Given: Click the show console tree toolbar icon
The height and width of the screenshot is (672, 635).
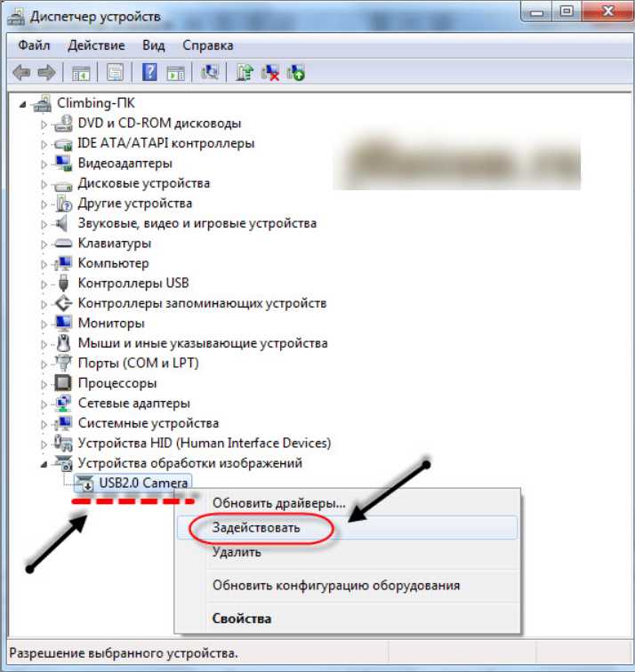Looking at the screenshot, I should click(81, 72).
